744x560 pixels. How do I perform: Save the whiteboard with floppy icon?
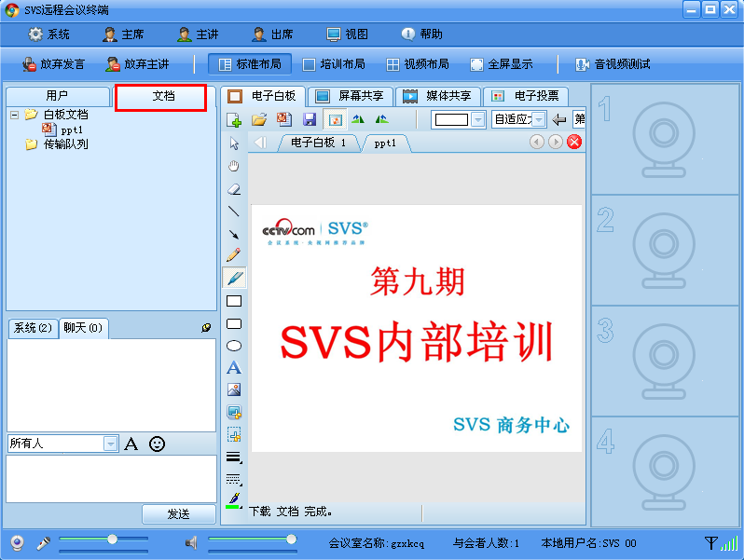310,119
